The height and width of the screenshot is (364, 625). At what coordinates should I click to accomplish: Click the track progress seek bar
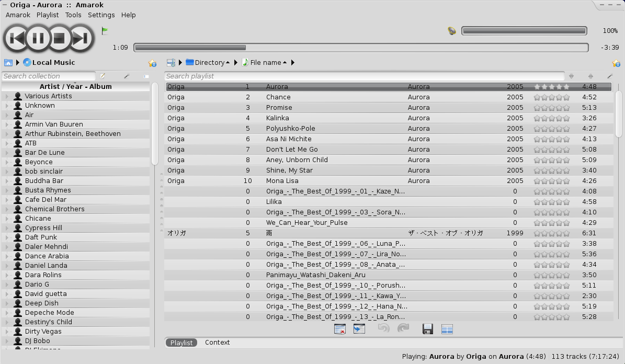point(361,48)
